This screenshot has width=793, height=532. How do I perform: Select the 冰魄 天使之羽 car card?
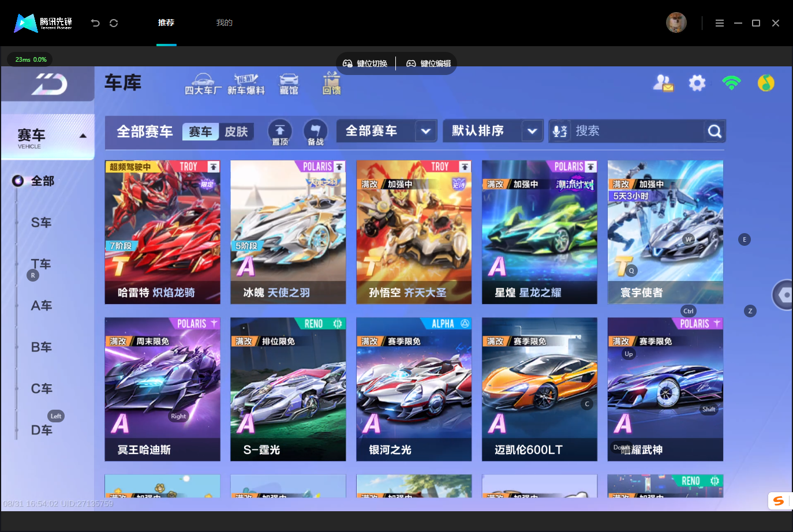tap(288, 232)
